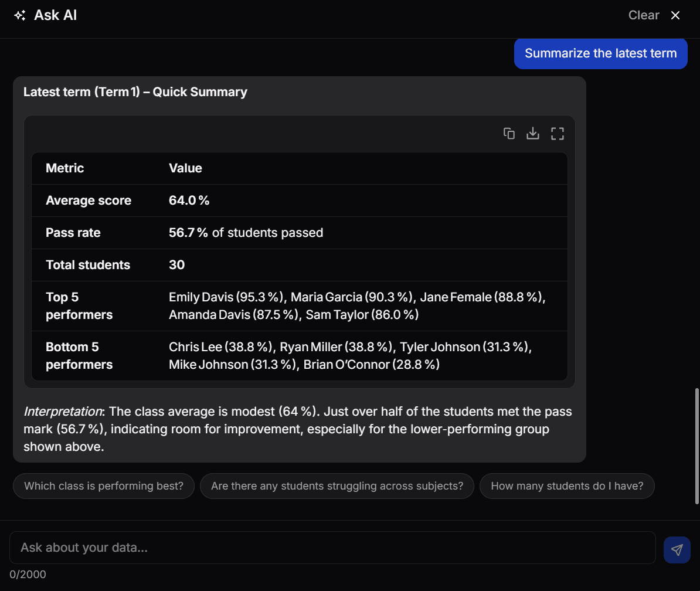The image size is (700, 591).
Task: Choose 'Are there any students struggling' suggestion
Action: [x=337, y=485]
